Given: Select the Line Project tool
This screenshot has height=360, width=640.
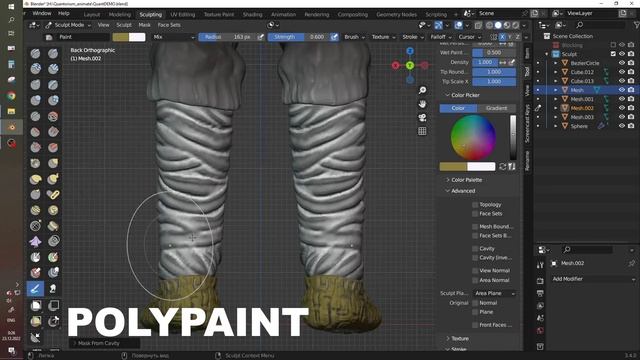Looking at the screenshot, I should coord(36,337).
